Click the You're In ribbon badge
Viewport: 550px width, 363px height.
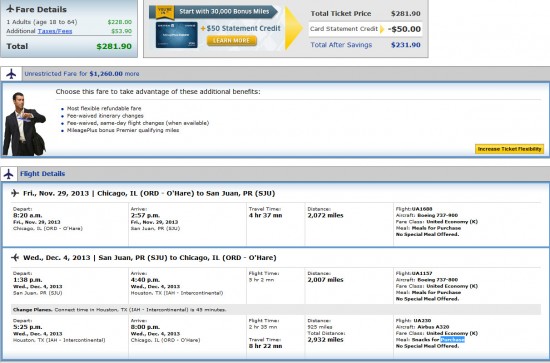coord(165,12)
